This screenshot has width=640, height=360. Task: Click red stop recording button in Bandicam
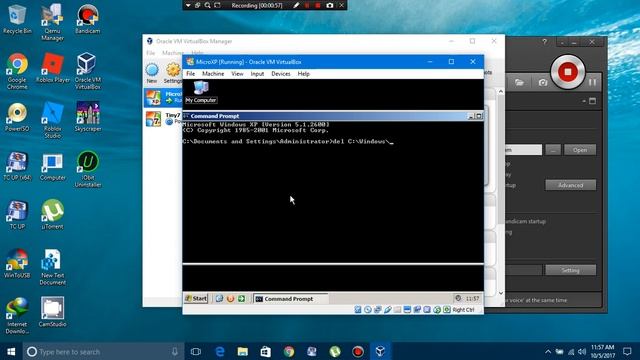(x=567, y=72)
